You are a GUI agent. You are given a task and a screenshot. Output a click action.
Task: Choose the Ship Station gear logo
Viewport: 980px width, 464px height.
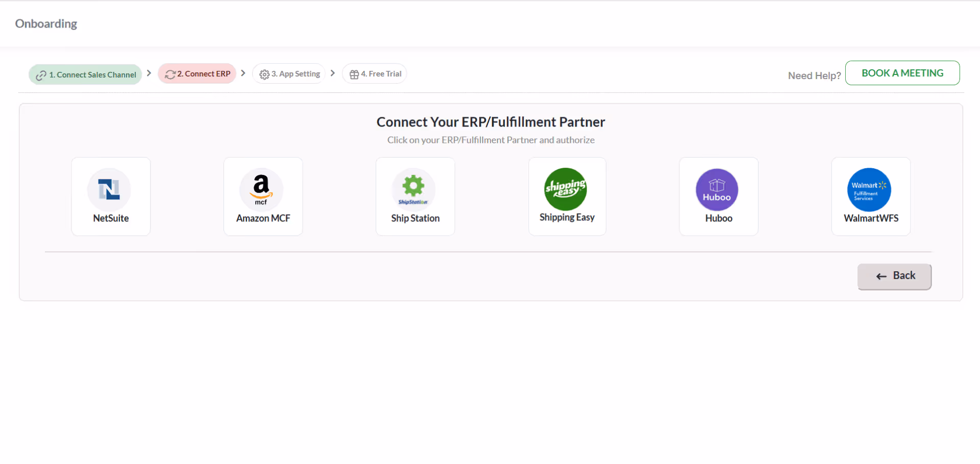(414, 189)
